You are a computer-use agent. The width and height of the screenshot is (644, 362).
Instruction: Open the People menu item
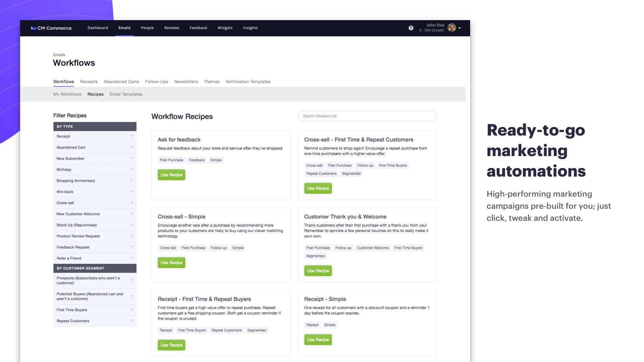pyautogui.click(x=147, y=28)
